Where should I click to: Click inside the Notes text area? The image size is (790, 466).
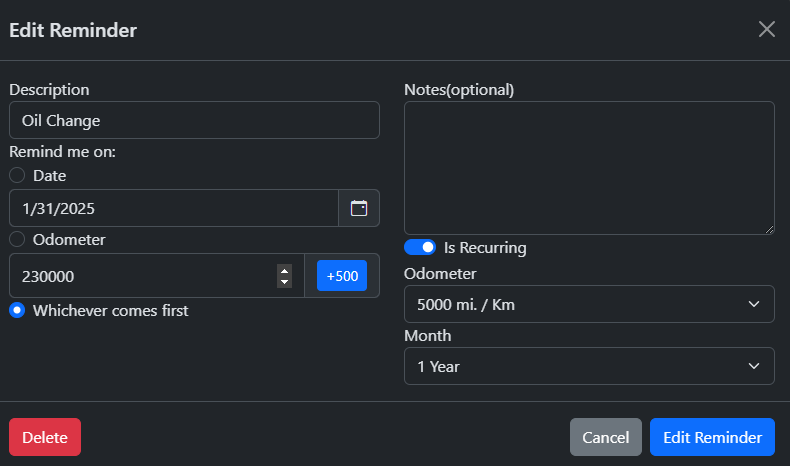coord(589,168)
